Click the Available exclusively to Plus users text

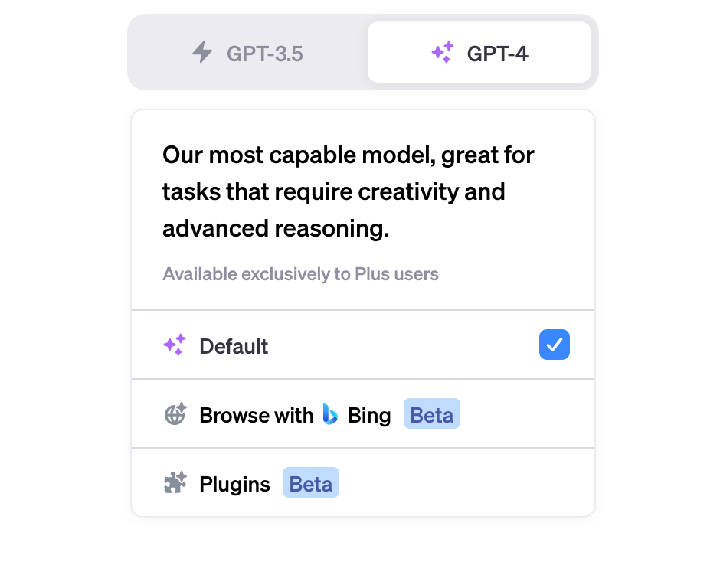pos(300,274)
